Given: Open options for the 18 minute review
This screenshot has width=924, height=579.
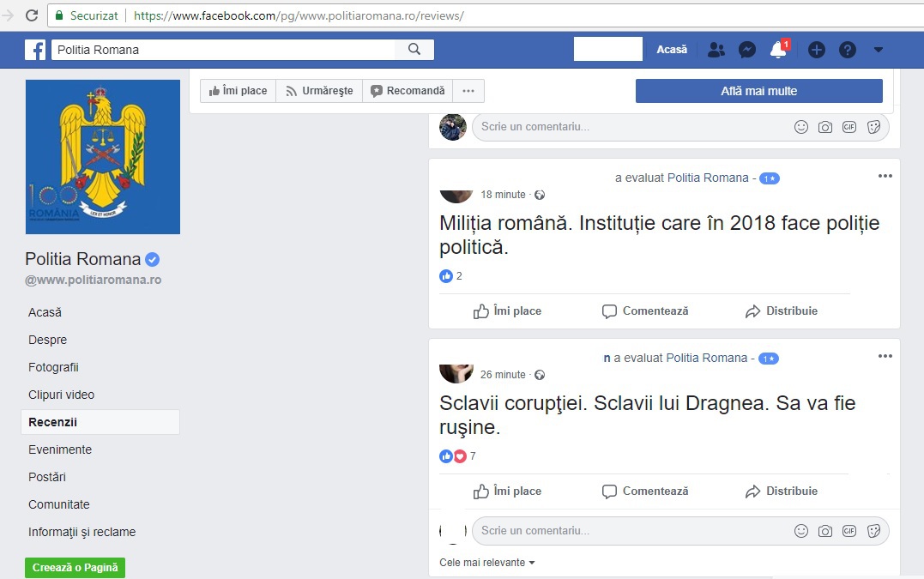Looking at the screenshot, I should pos(885,176).
